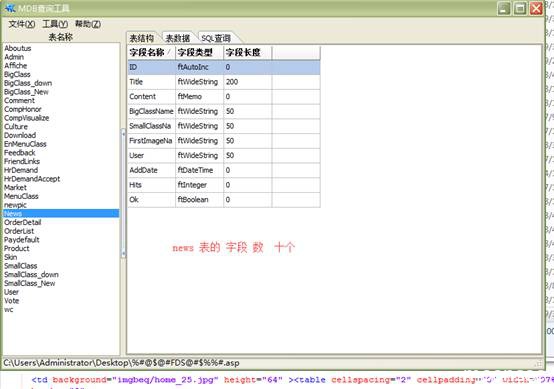Select the OrderList table
The height and width of the screenshot is (389, 554).
(x=19, y=231)
